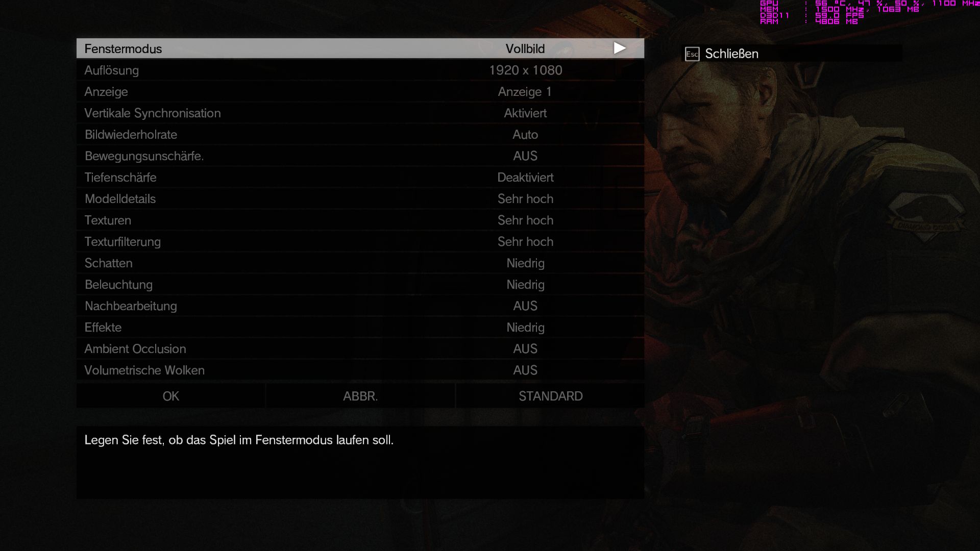Select the Texturen quality row
Viewport: 980px width, 551px height.
coord(360,220)
